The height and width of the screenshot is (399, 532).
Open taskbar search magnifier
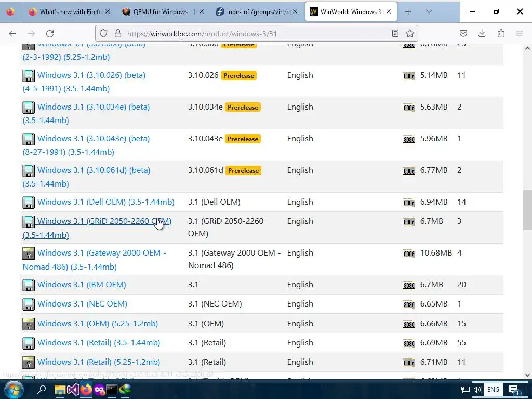(42, 390)
